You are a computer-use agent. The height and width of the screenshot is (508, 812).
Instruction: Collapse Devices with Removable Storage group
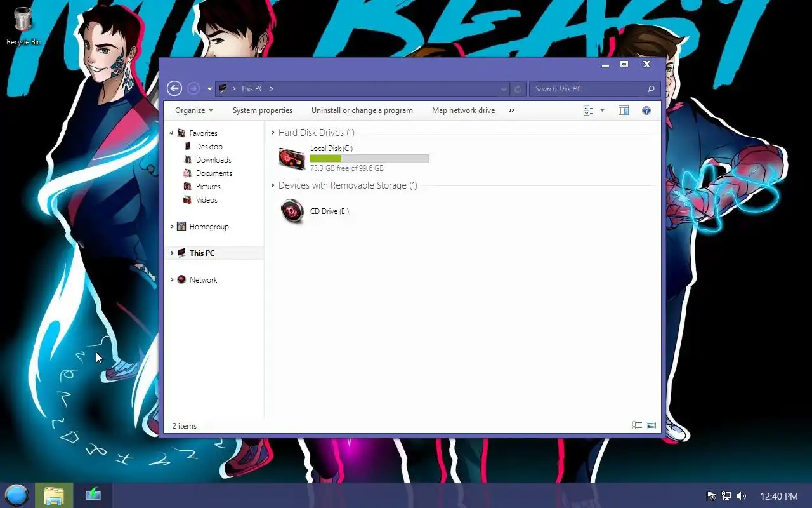click(273, 185)
